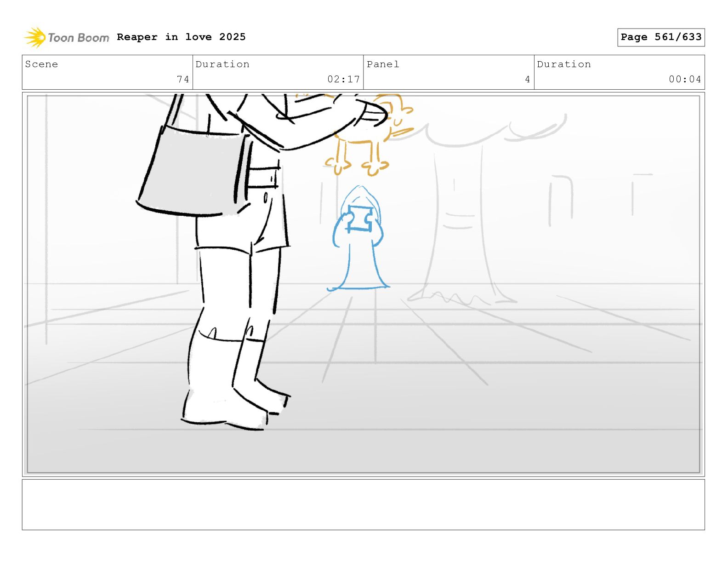
Task: Select the panel number '4'
Action: coord(528,79)
